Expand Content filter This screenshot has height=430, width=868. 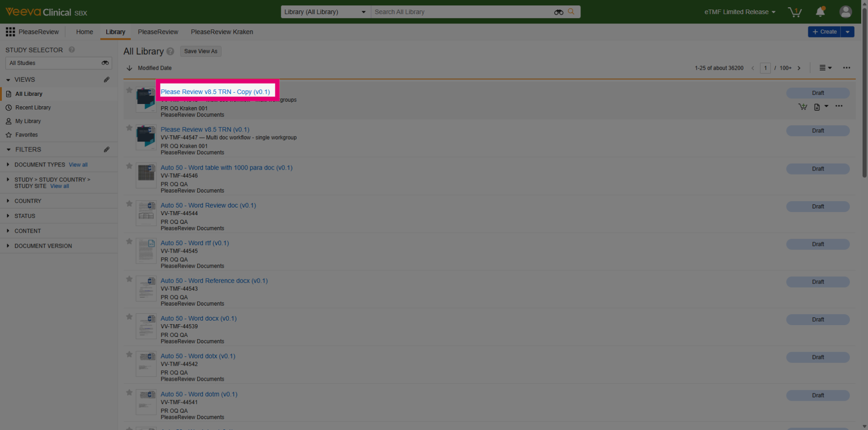pos(8,231)
